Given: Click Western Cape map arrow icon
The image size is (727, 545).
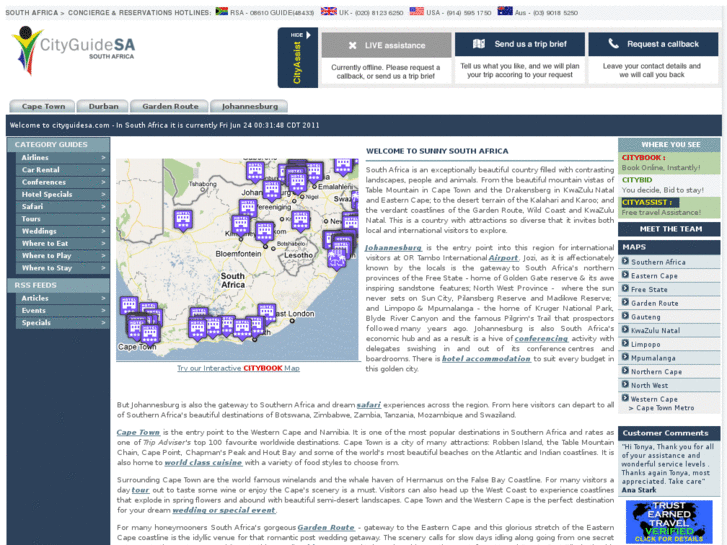Looking at the screenshot, I should tap(625, 398).
